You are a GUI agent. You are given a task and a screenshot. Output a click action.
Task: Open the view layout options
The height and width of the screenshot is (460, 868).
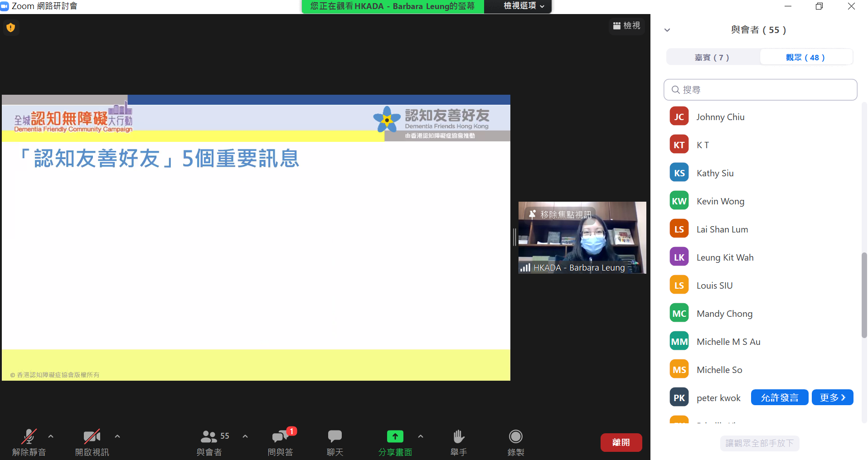pyautogui.click(x=626, y=26)
